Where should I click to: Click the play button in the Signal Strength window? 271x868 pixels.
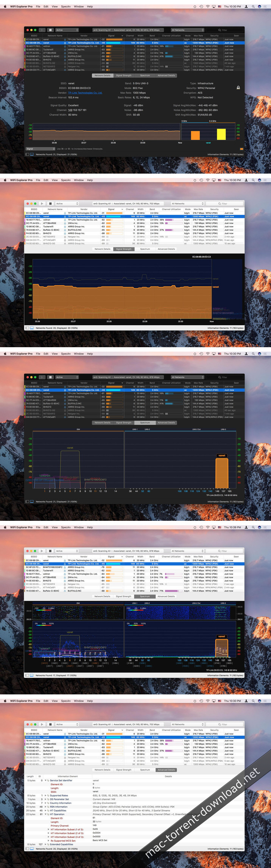click(42, 203)
